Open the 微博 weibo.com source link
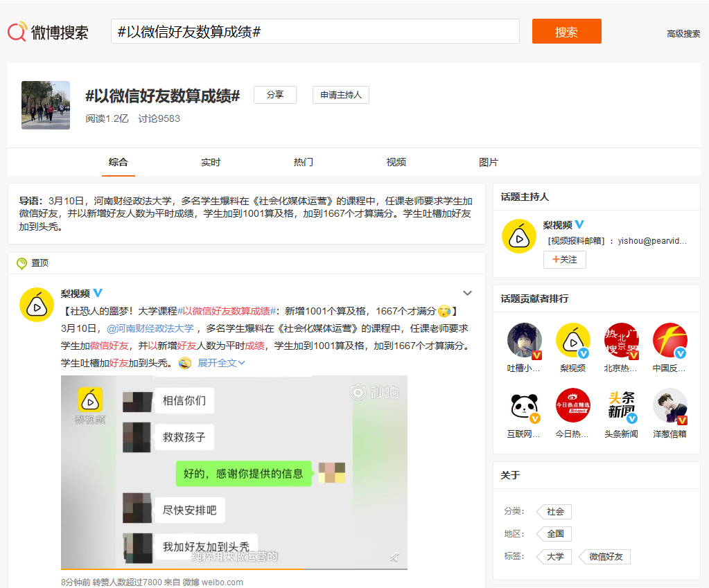 (x=213, y=582)
